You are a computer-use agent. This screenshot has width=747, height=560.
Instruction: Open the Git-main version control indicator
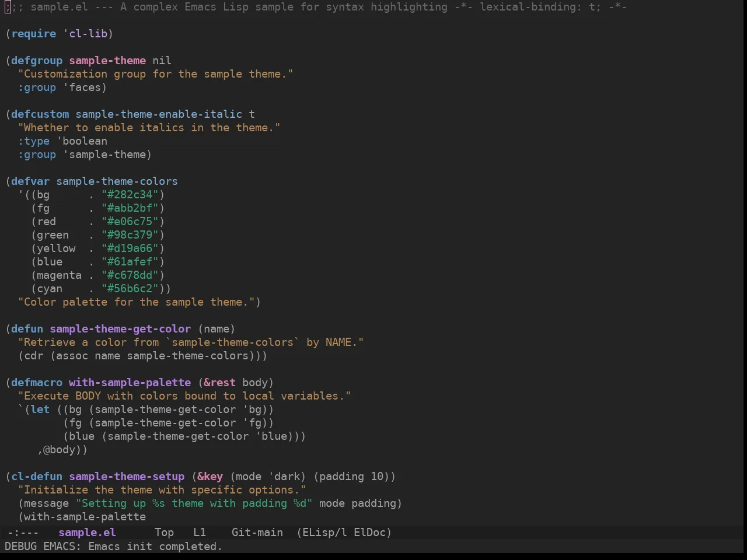(257, 533)
